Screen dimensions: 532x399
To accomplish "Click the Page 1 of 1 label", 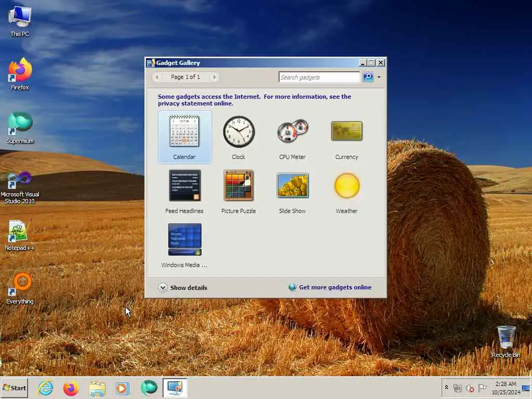I will (x=185, y=77).
